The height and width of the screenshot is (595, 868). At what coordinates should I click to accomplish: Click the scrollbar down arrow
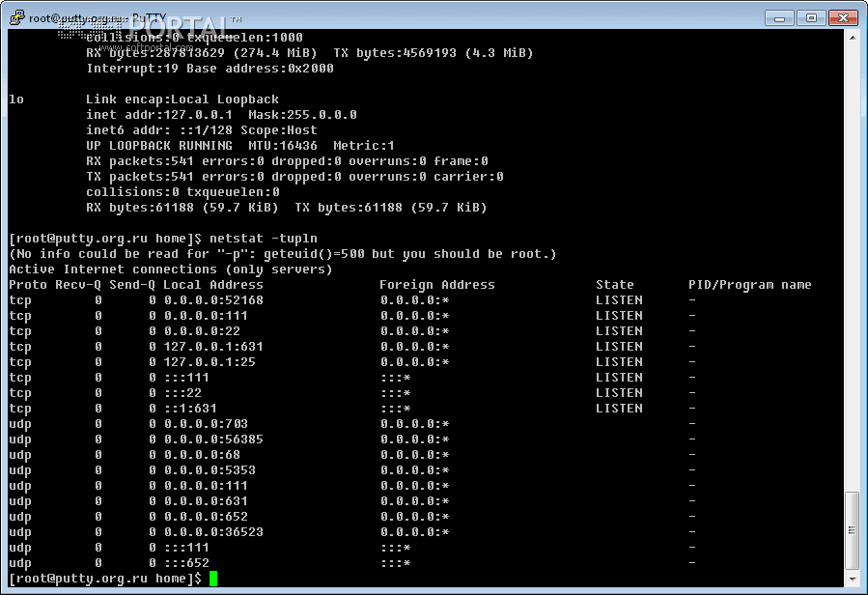click(853, 579)
